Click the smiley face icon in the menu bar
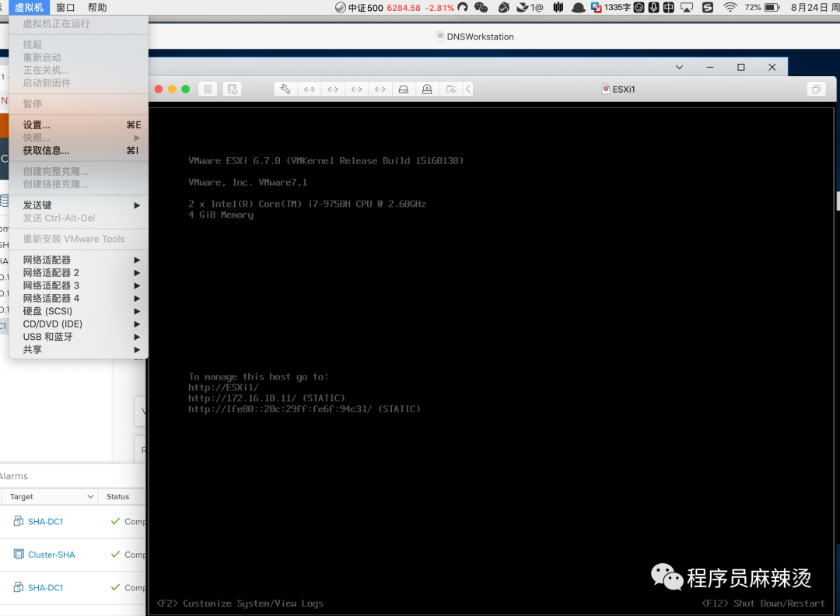This screenshot has width=840, height=616. click(x=639, y=8)
